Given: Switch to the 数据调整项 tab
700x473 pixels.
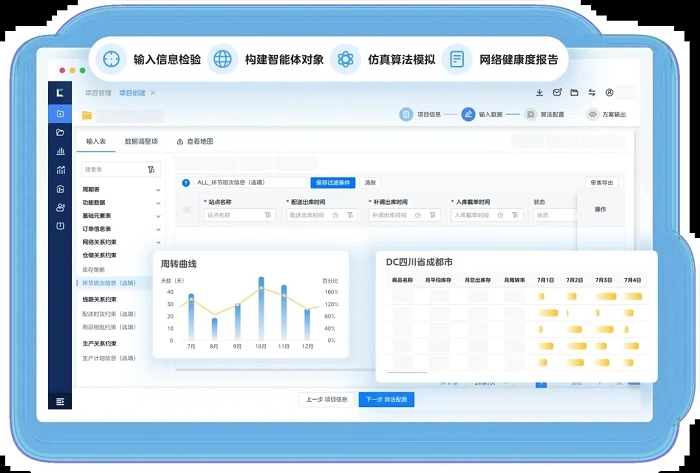Looking at the screenshot, I should point(141,142).
